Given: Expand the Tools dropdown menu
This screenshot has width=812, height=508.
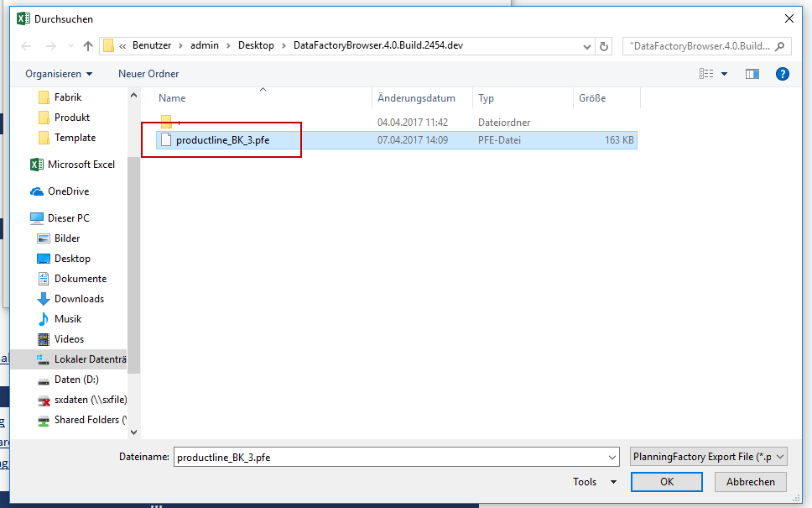Looking at the screenshot, I should (595, 482).
